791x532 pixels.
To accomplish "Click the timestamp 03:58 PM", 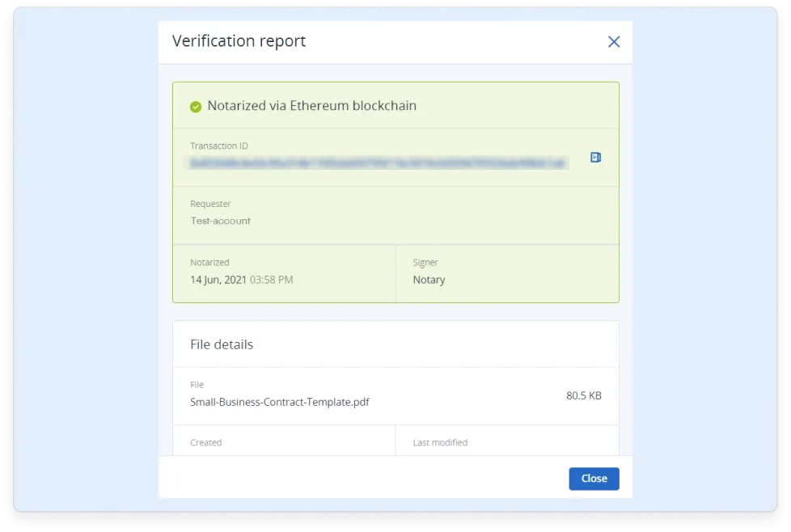I will 271,279.
